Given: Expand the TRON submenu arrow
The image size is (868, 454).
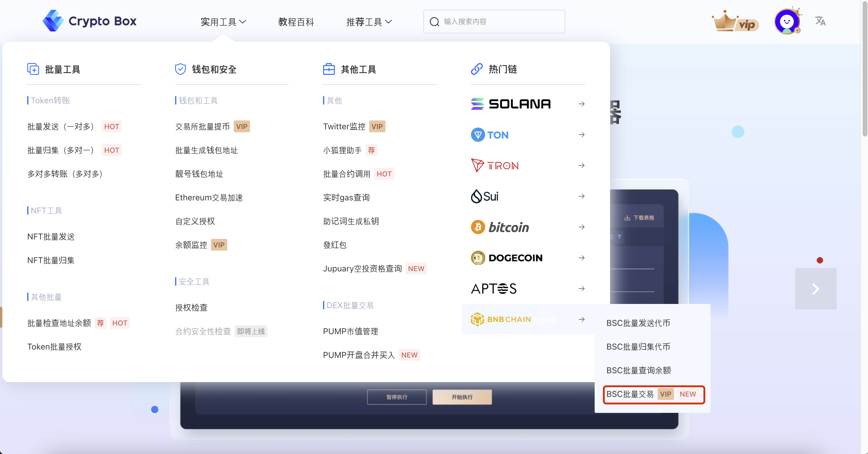Looking at the screenshot, I should click(x=581, y=165).
